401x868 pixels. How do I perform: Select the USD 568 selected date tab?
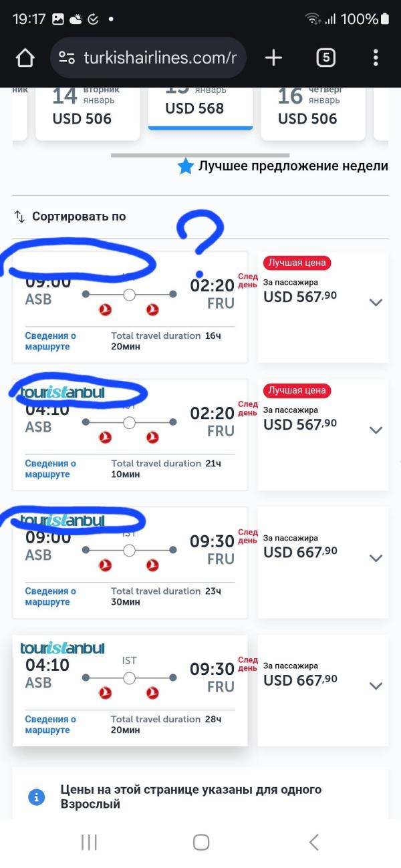tap(200, 107)
